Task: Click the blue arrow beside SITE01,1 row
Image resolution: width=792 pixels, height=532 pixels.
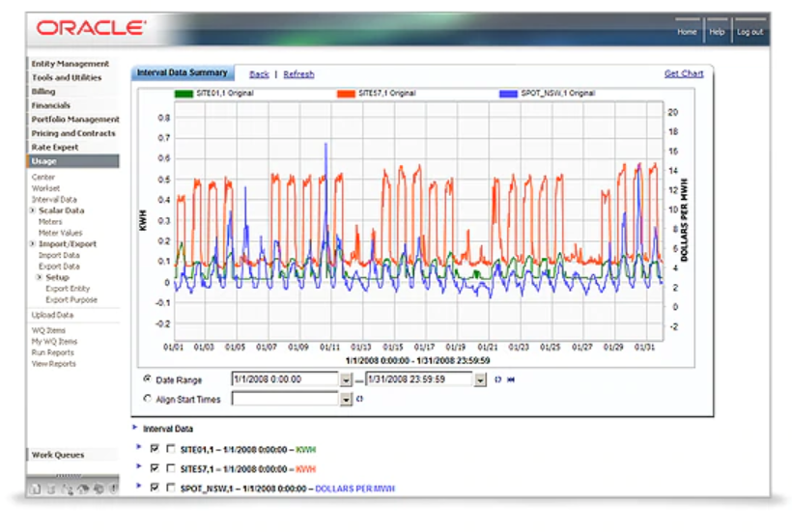Action: [138, 447]
